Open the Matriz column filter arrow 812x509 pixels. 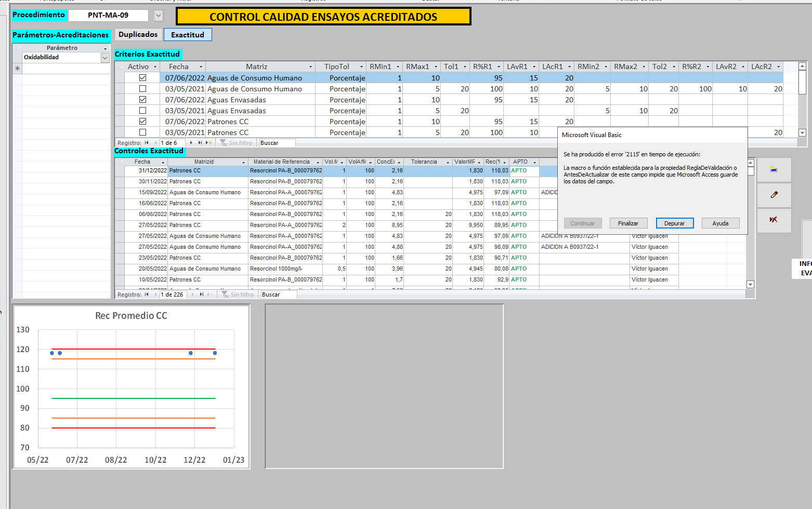pos(310,67)
